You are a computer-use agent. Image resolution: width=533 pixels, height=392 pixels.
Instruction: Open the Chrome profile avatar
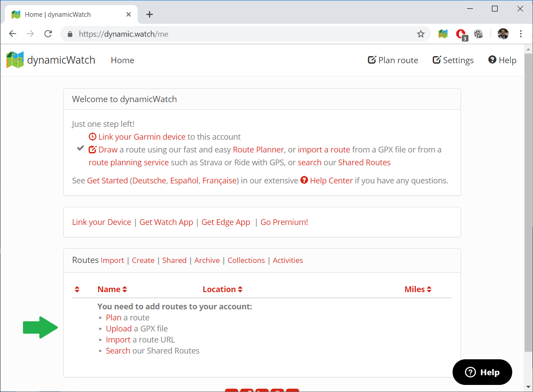503,34
